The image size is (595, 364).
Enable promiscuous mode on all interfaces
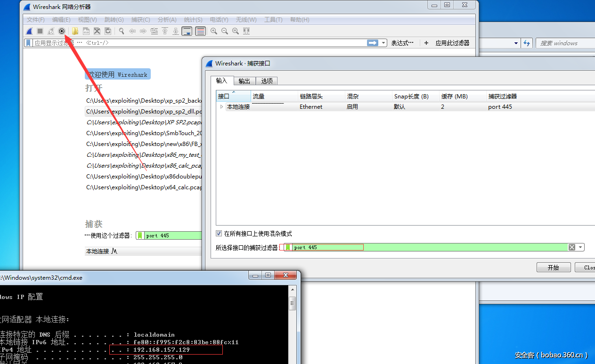[x=219, y=233]
